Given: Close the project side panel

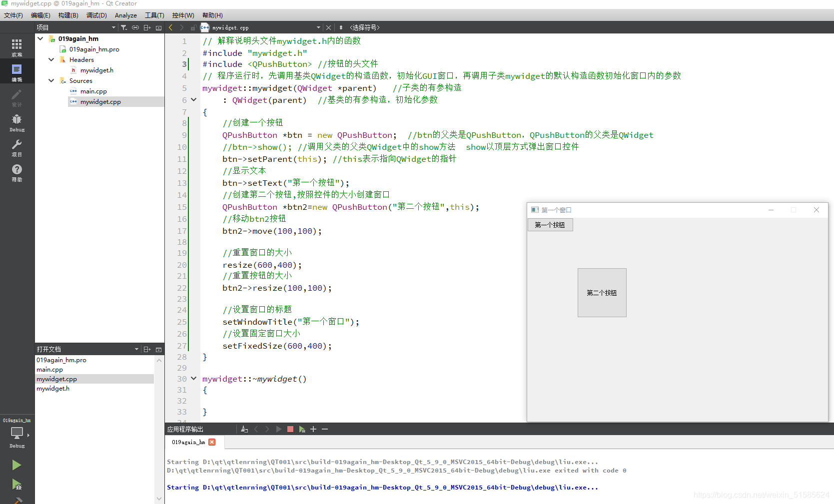Looking at the screenshot, I should [x=159, y=27].
